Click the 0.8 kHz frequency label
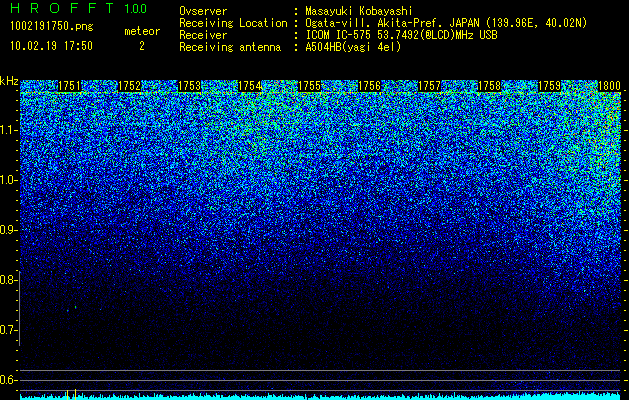 click(x=8, y=280)
